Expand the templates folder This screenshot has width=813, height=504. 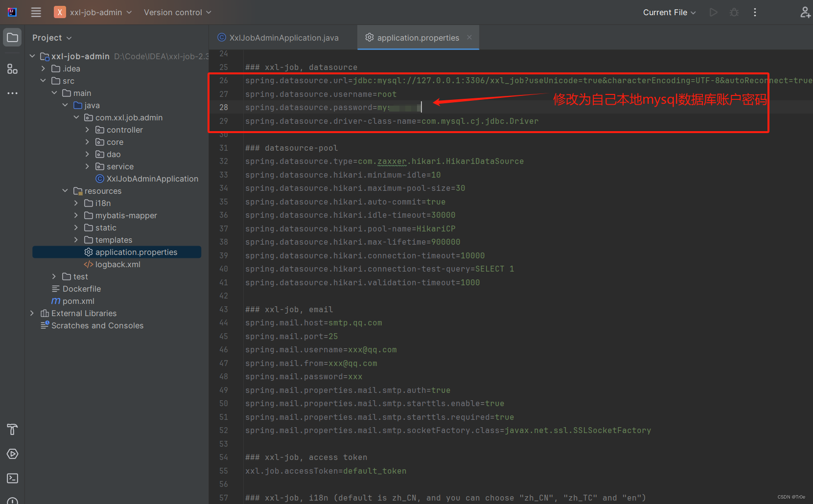pos(76,240)
